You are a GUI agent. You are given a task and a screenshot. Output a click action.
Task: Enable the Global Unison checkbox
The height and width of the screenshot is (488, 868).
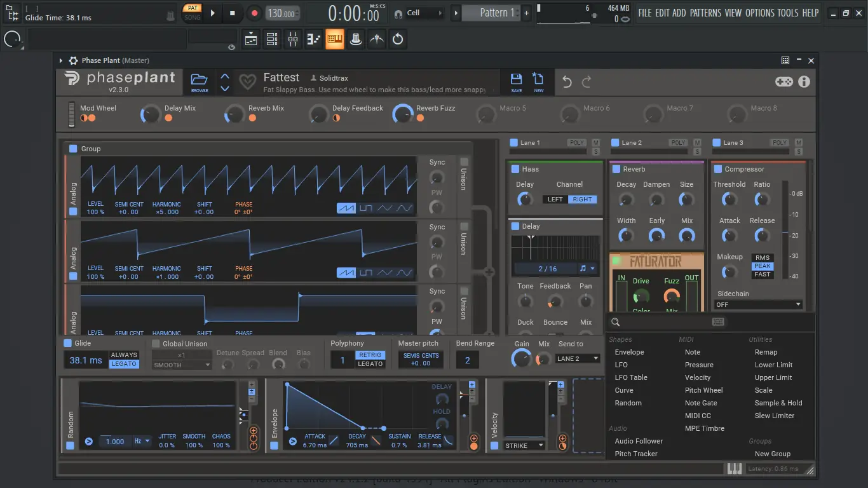click(156, 344)
